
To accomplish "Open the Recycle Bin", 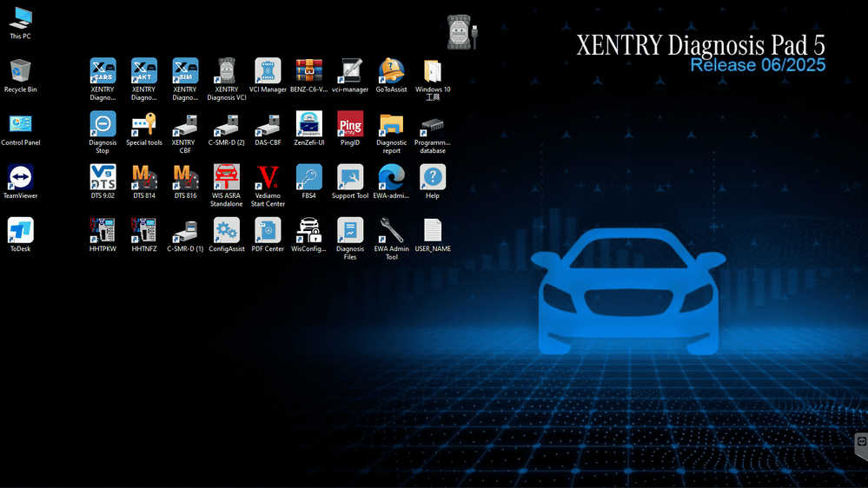I will point(20,71).
